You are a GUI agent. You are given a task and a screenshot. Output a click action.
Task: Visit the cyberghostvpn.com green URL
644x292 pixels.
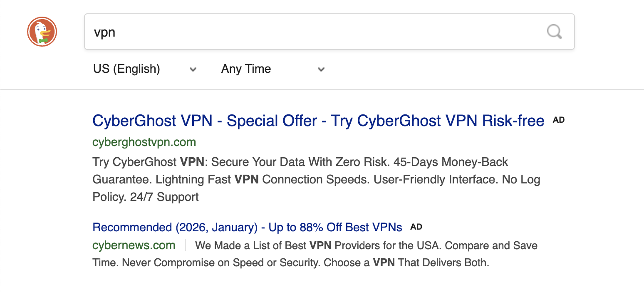(x=144, y=142)
